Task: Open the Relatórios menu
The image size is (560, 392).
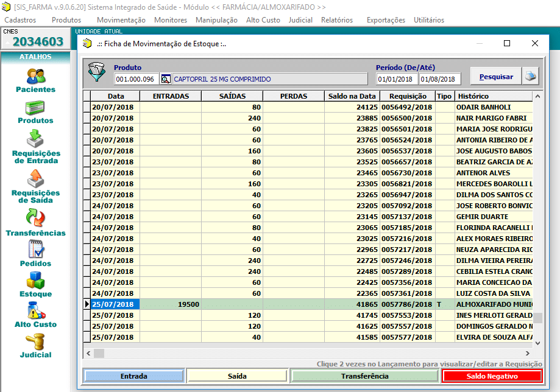Action: [336, 20]
